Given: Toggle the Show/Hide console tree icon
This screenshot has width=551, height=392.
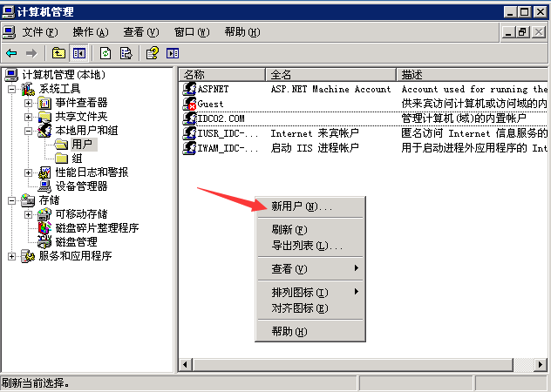Looking at the screenshot, I should tap(78, 53).
